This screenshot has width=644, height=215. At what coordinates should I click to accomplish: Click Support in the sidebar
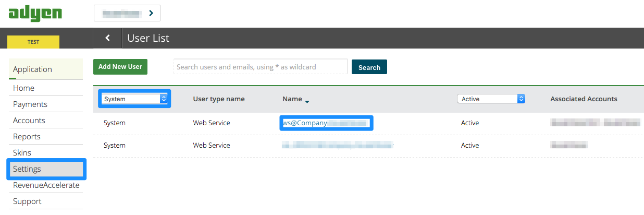pyautogui.click(x=27, y=201)
